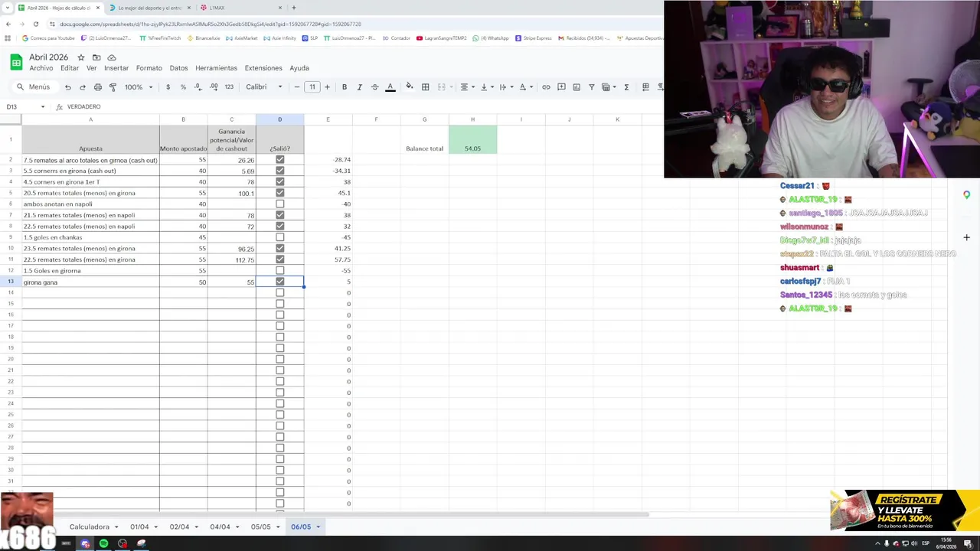Click the Decrease decimal places icon
The height and width of the screenshot is (551, 980).
tap(198, 87)
